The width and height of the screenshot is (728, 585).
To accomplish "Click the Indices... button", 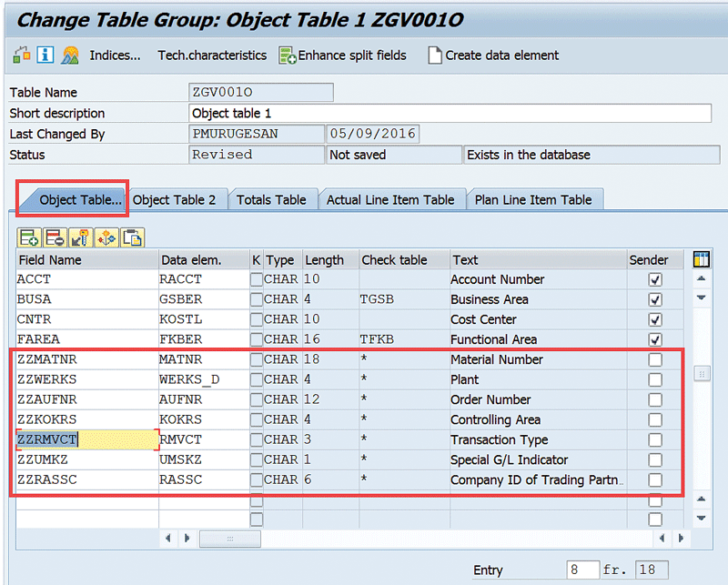I will [115, 55].
